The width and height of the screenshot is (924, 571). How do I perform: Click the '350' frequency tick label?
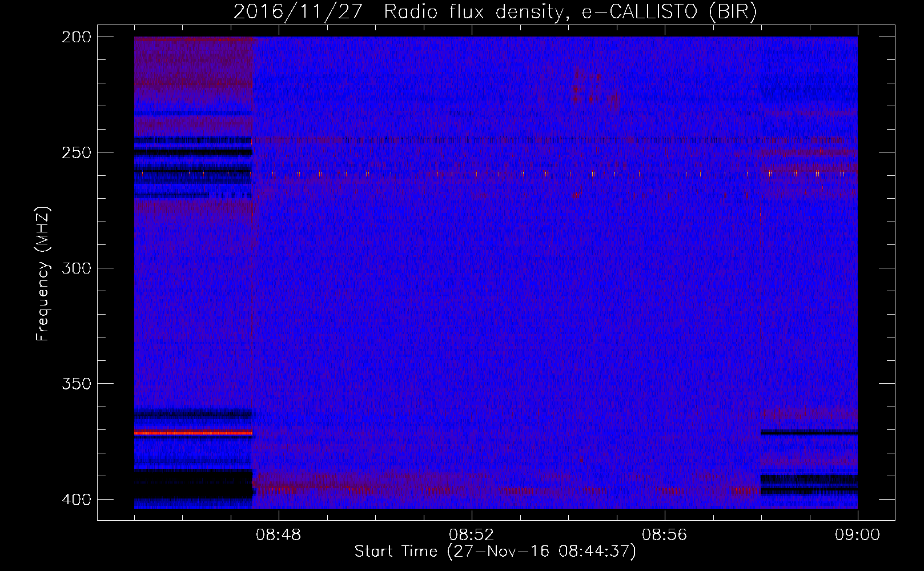click(77, 384)
